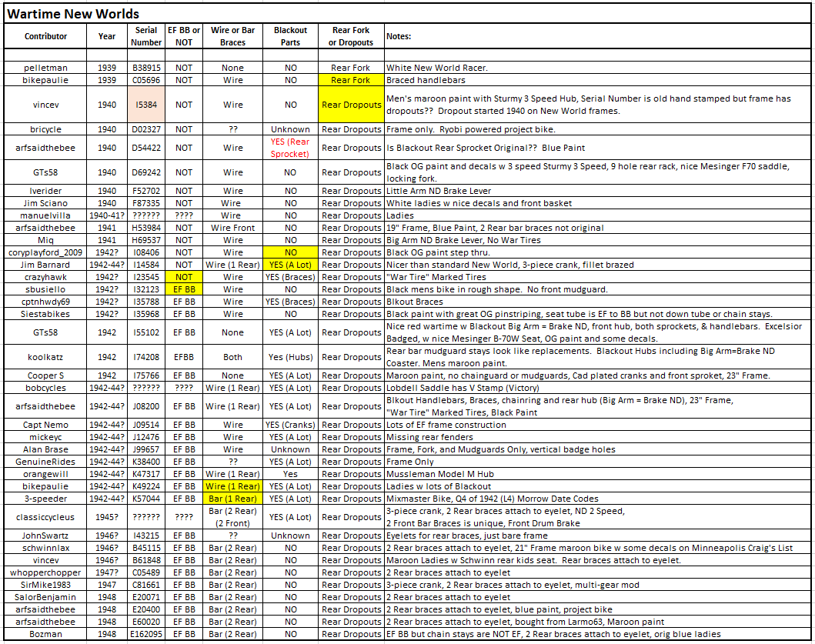Select serial number cell 'D69242'
The image size is (815, 644).
point(146,172)
